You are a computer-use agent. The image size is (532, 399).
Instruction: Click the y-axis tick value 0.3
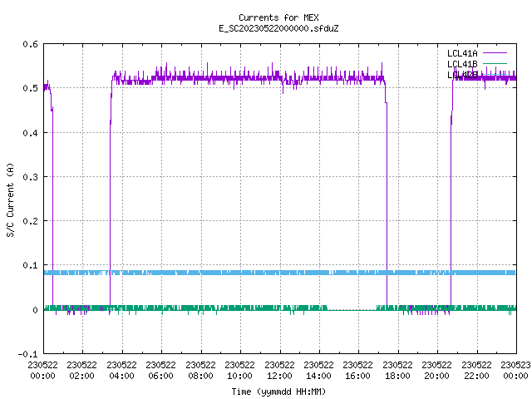tap(30, 177)
